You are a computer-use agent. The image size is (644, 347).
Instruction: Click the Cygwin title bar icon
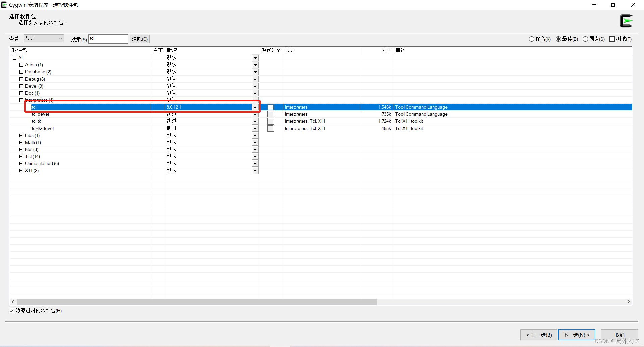[x=4, y=5]
